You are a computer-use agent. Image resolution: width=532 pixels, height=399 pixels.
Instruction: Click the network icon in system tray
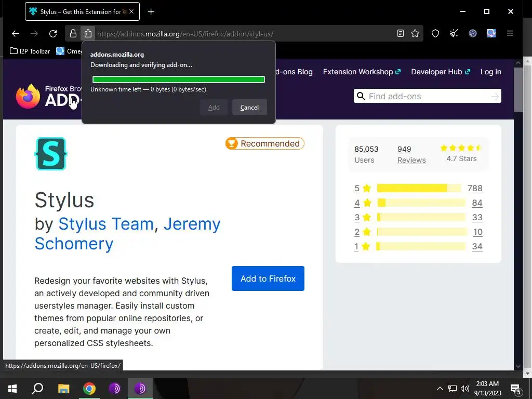453,389
